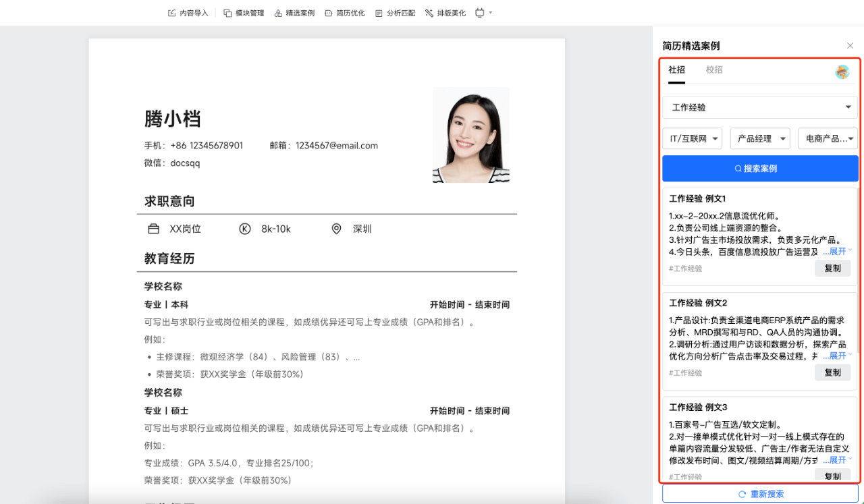This screenshot has width=864, height=504.
Task: Click the user avatar in the panel
Action: (x=842, y=72)
